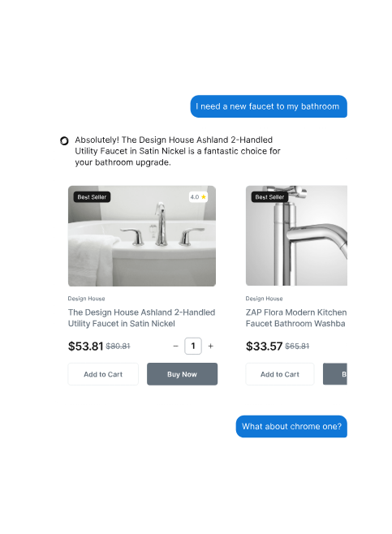Viewport: 392px width, 534px height.
Task: Click the Best Seller badge on Ashland faucet
Action: (92, 197)
